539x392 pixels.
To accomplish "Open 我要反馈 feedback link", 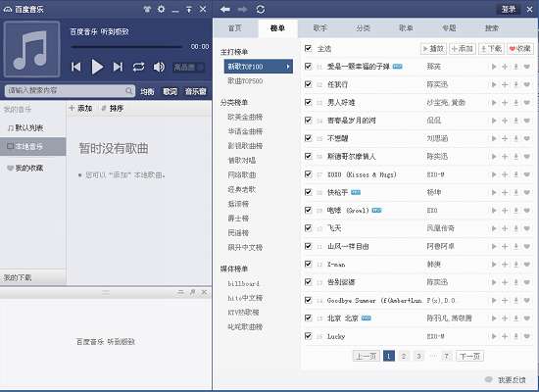I will tap(512, 380).
